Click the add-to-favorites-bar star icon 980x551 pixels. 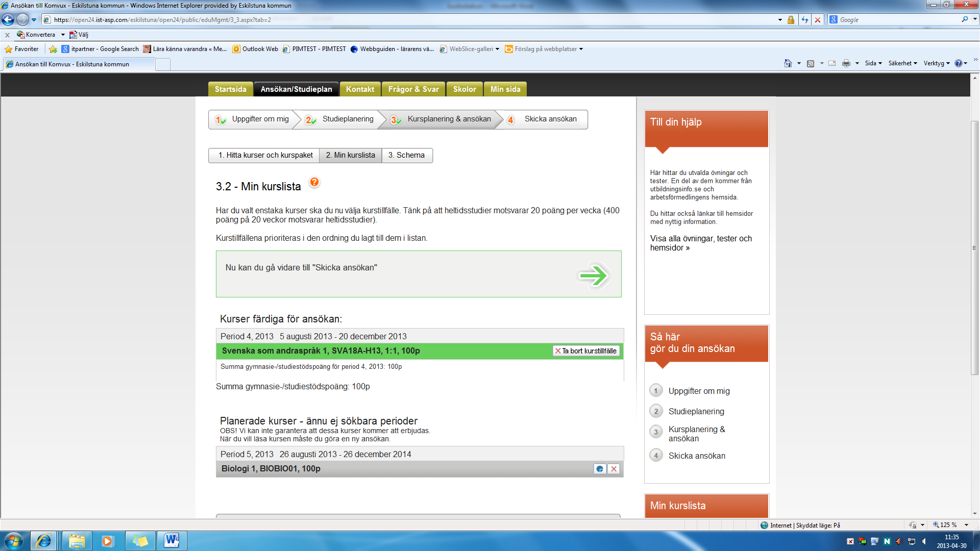point(53,49)
